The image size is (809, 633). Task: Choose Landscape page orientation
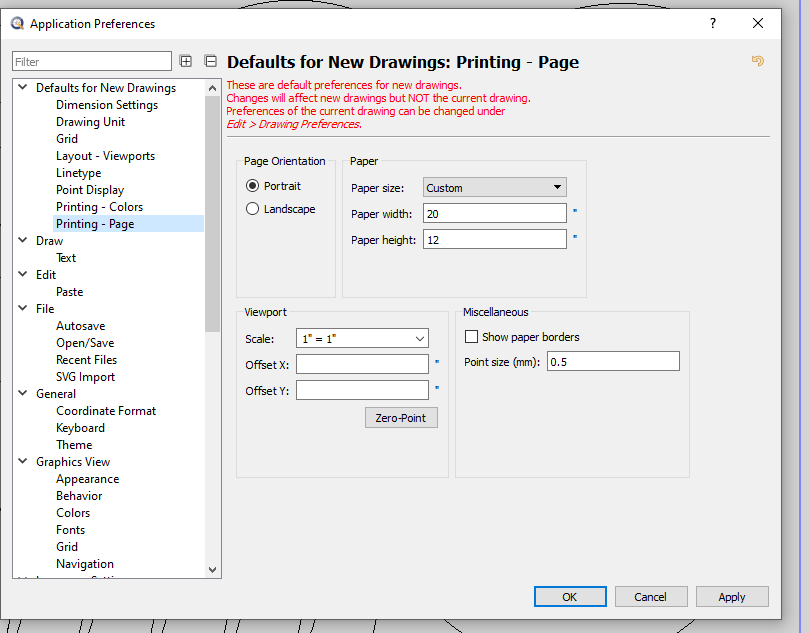coord(253,209)
